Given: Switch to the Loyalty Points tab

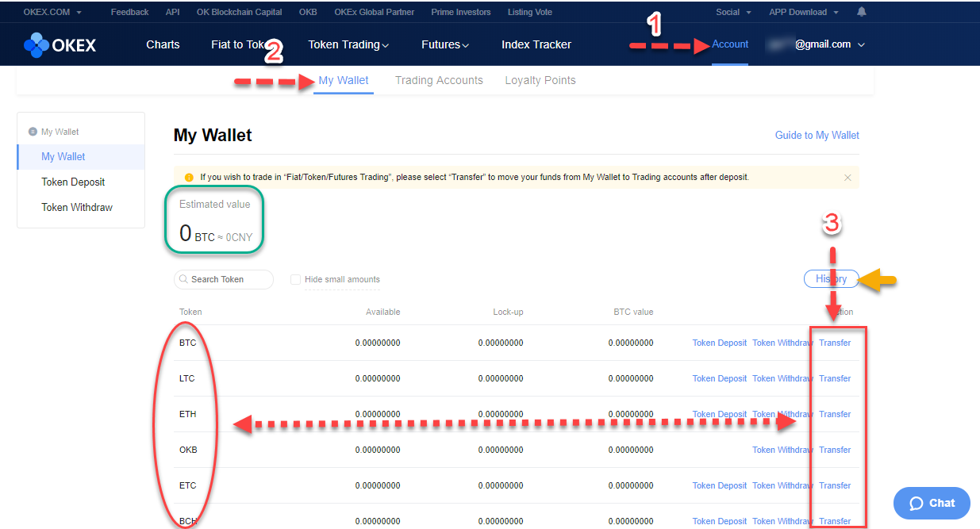Looking at the screenshot, I should click(540, 80).
